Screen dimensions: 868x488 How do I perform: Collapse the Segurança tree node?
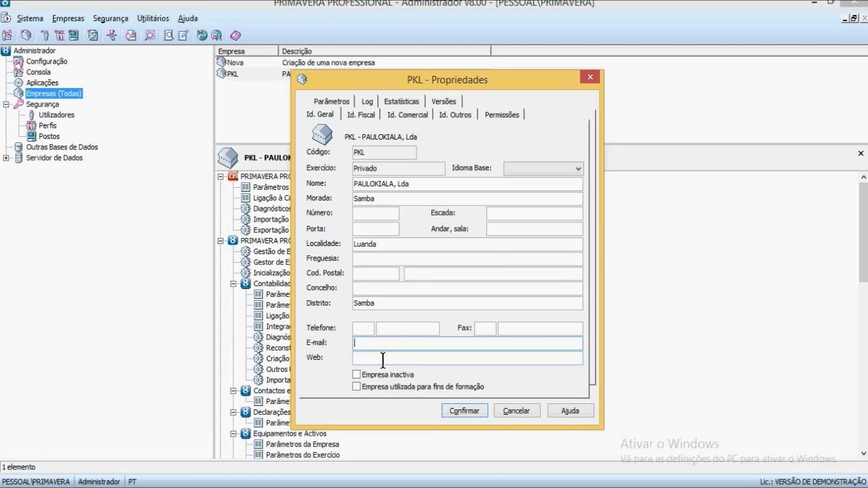click(6, 104)
